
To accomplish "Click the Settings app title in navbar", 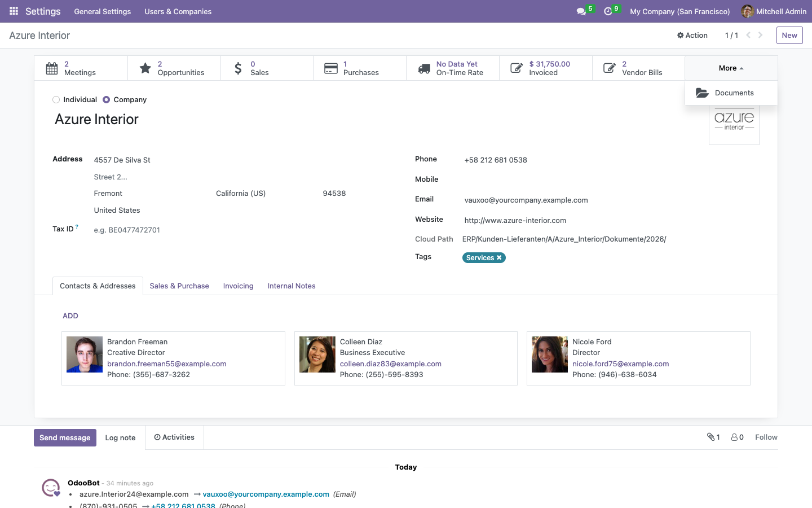I will [x=43, y=11].
